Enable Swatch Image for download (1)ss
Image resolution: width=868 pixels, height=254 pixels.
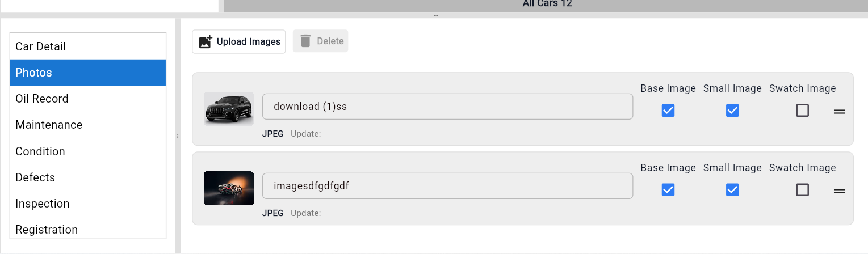pyautogui.click(x=802, y=111)
